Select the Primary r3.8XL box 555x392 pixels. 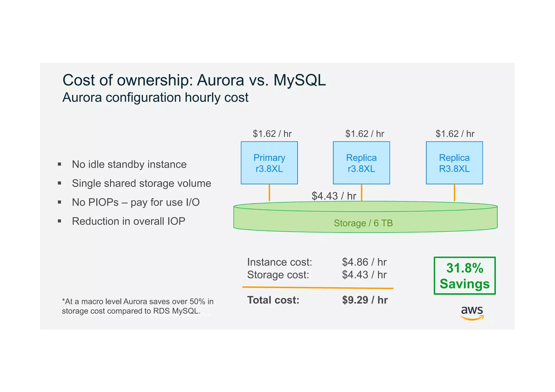(269, 163)
